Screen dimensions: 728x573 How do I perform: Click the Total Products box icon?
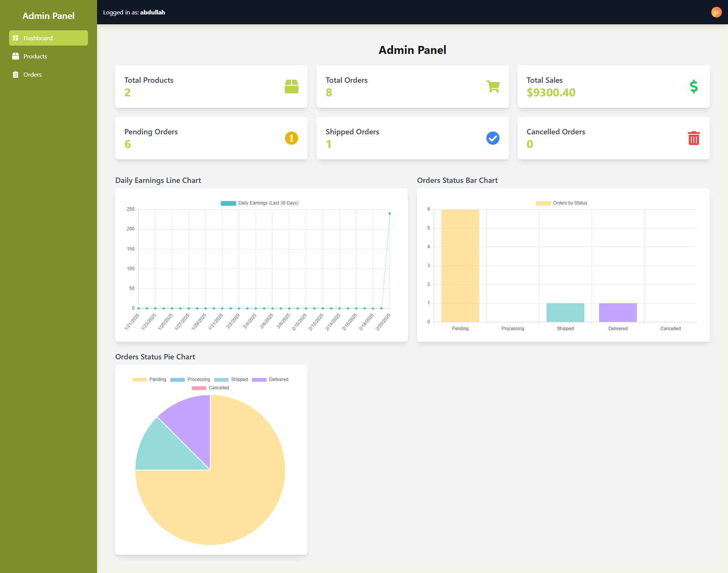pos(291,87)
